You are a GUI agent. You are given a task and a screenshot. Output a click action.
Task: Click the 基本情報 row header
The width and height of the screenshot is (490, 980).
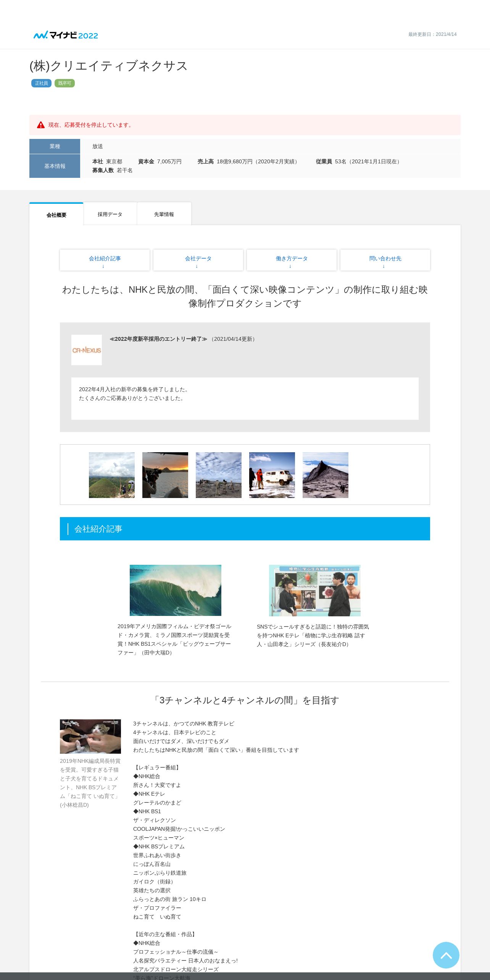point(55,166)
